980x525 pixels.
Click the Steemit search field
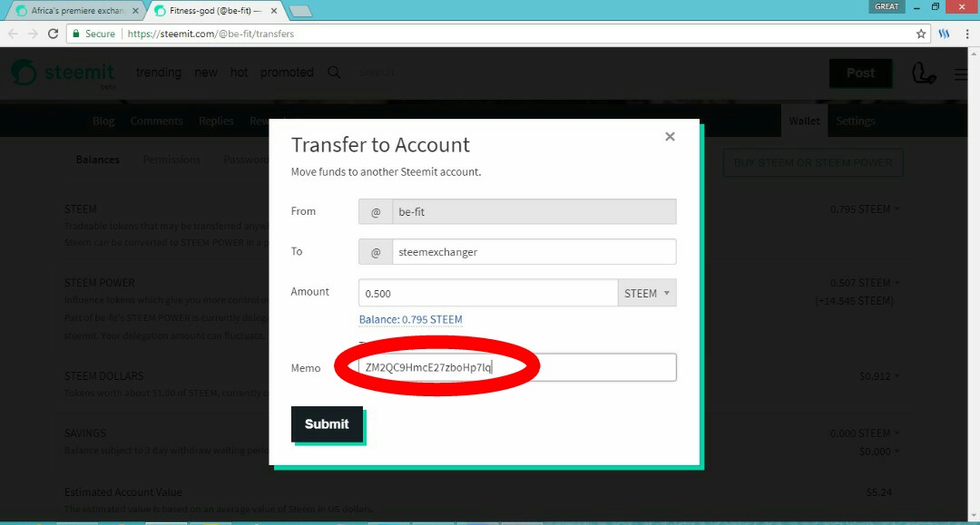pyautogui.click(x=377, y=73)
